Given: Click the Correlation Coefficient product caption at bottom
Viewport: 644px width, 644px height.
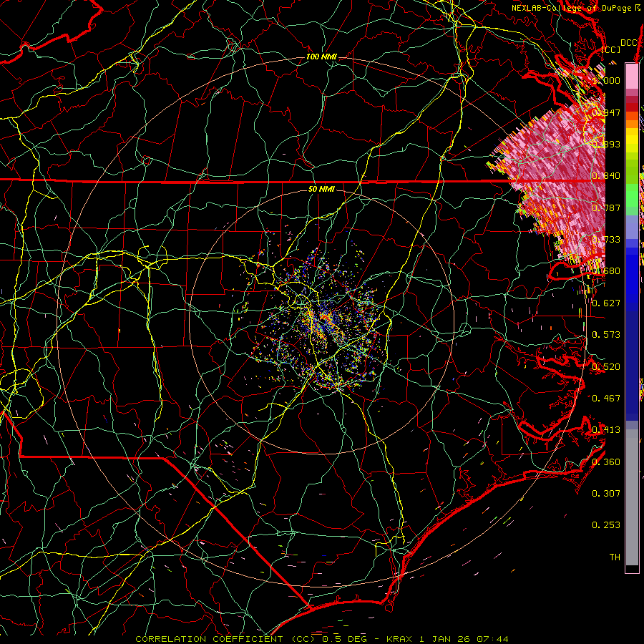Looking at the screenshot, I should (322, 639).
